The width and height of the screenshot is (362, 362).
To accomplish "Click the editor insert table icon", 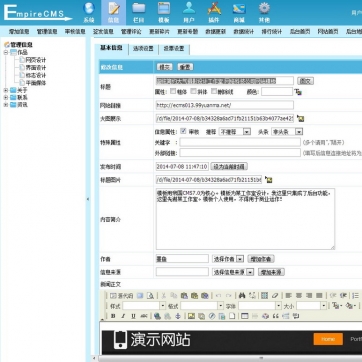I will click(245, 316).
